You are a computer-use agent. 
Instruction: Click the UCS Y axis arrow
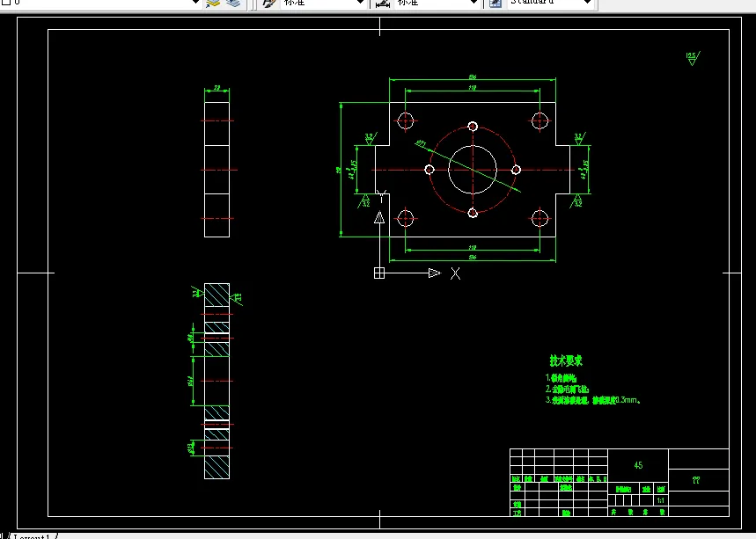pos(379,217)
